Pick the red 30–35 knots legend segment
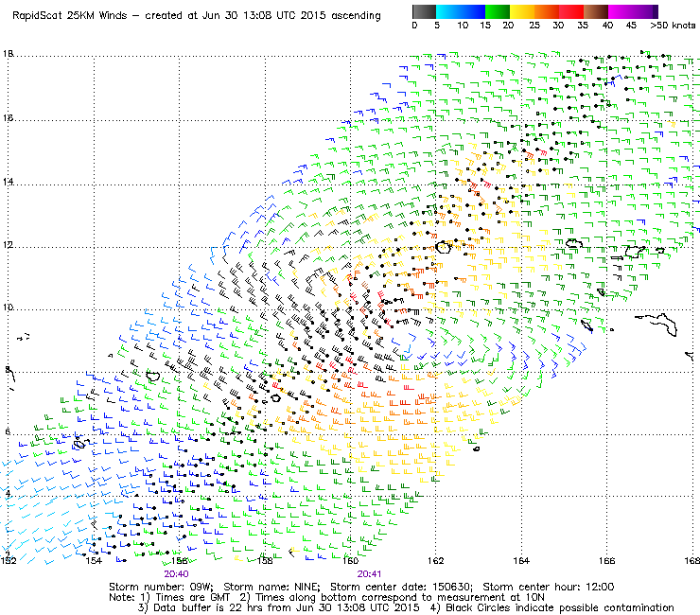The height and width of the screenshot is (615, 700). [x=571, y=11]
